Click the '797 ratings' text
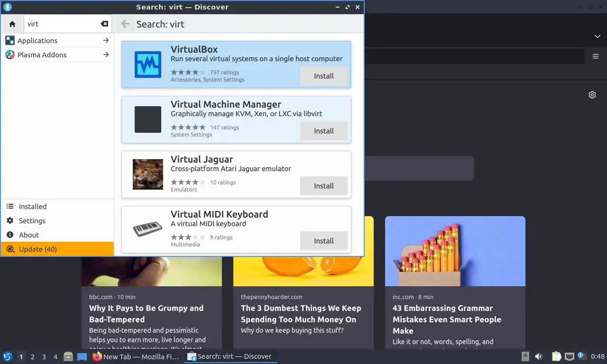The image size is (607, 364). [x=224, y=73]
